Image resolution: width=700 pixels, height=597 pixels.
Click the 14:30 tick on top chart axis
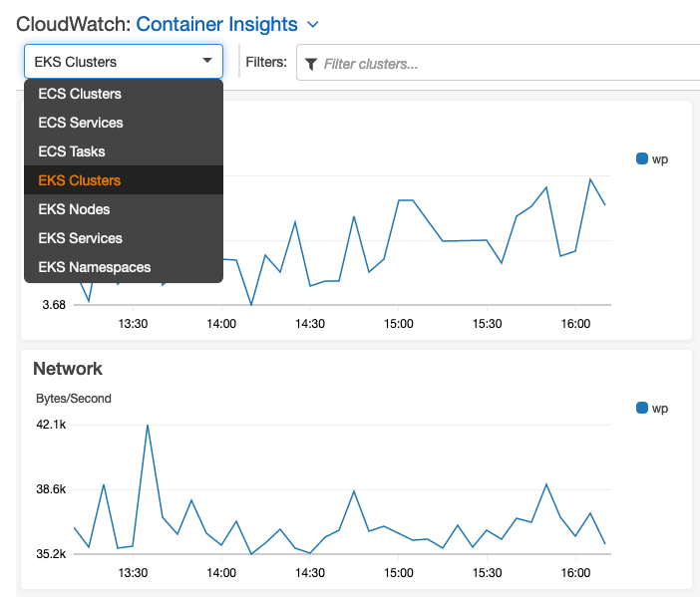click(x=310, y=324)
